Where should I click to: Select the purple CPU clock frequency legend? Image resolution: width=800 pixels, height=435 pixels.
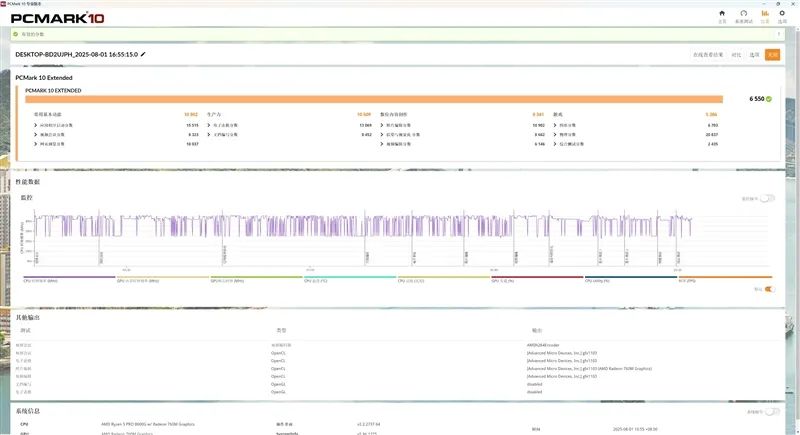pos(62,280)
